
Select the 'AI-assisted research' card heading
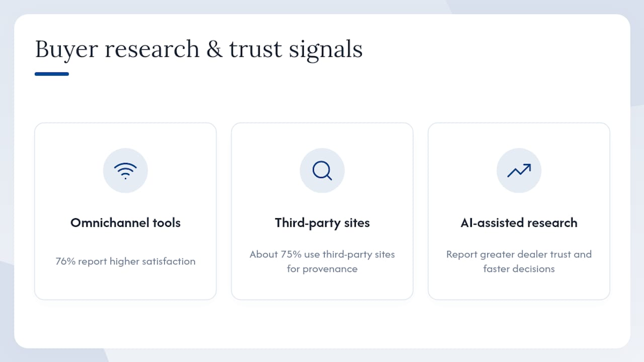519,223
